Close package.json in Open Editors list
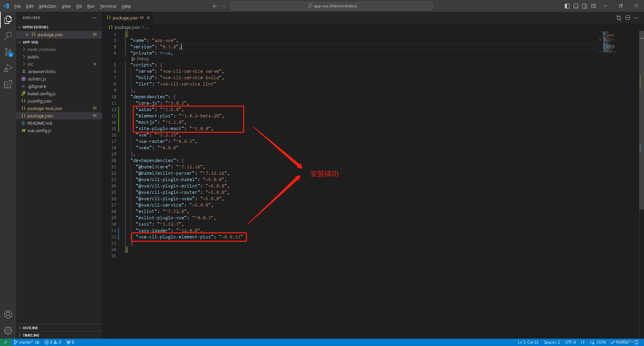 point(27,35)
